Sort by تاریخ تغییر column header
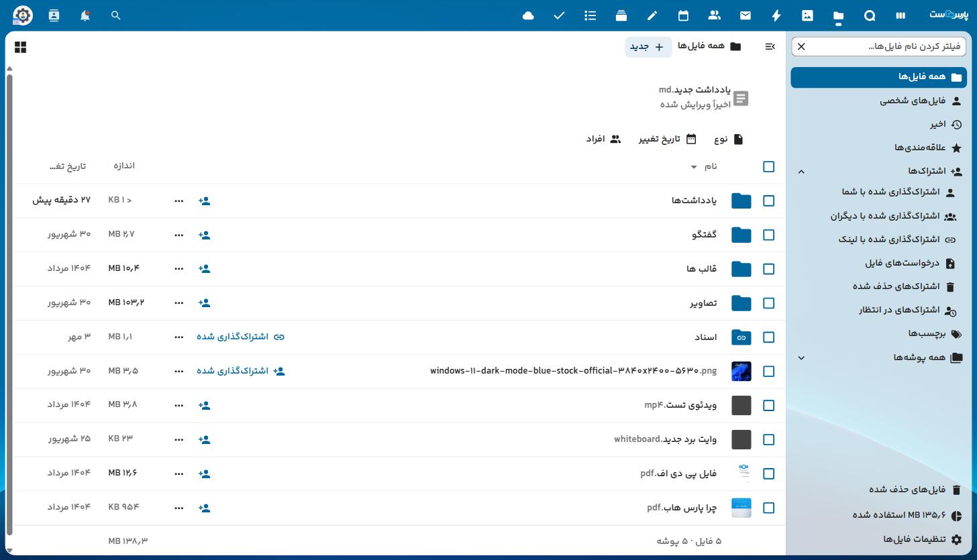The image size is (977, 560). (x=68, y=166)
